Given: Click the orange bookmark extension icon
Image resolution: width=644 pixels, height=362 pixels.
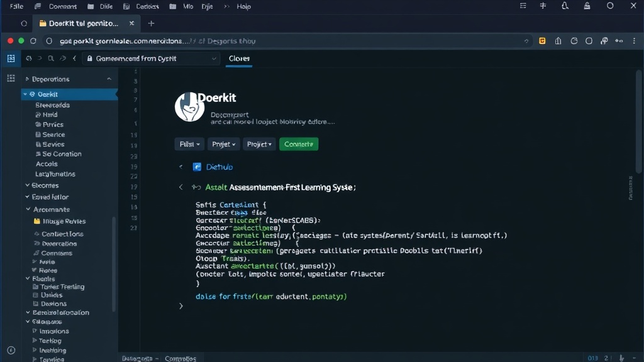Looking at the screenshot, I should [x=542, y=41].
